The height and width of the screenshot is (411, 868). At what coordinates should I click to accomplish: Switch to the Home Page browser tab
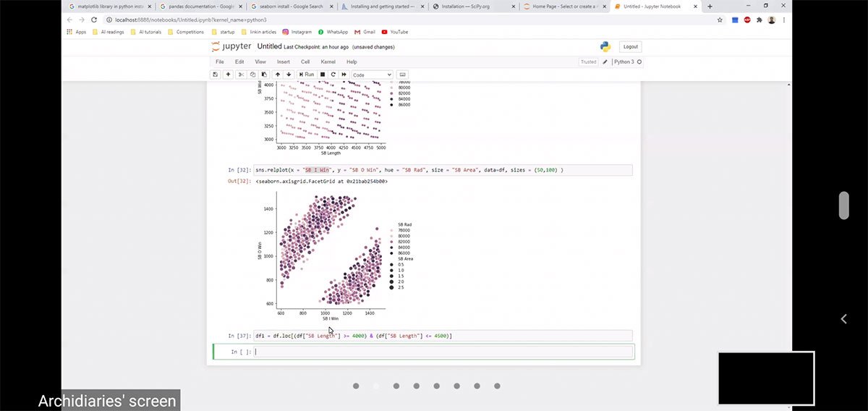tap(566, 6)
